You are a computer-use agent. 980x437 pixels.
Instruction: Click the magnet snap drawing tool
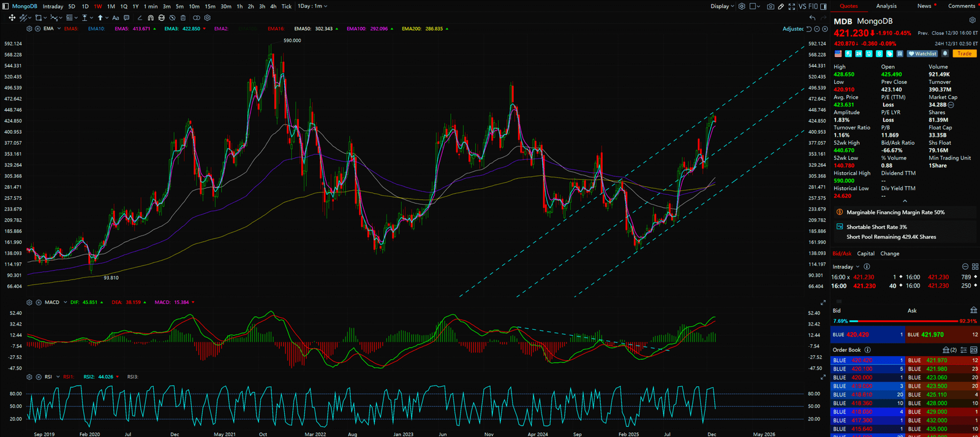click(151, 18)
